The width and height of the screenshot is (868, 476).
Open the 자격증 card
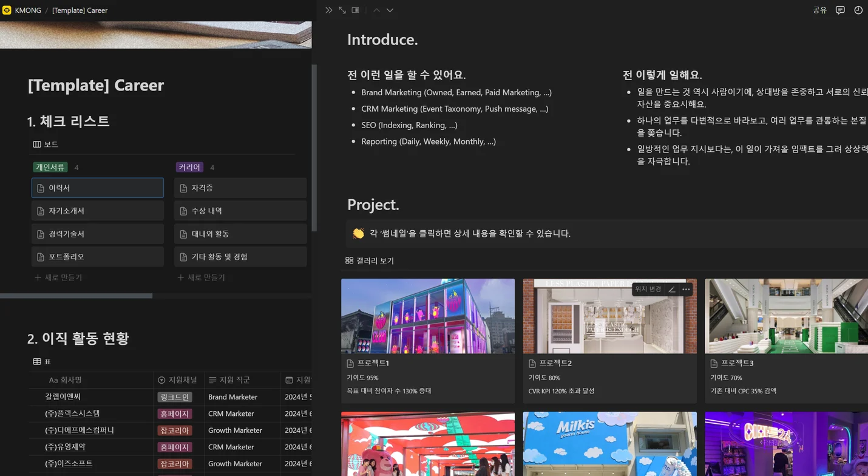click(x=240, y=188)
